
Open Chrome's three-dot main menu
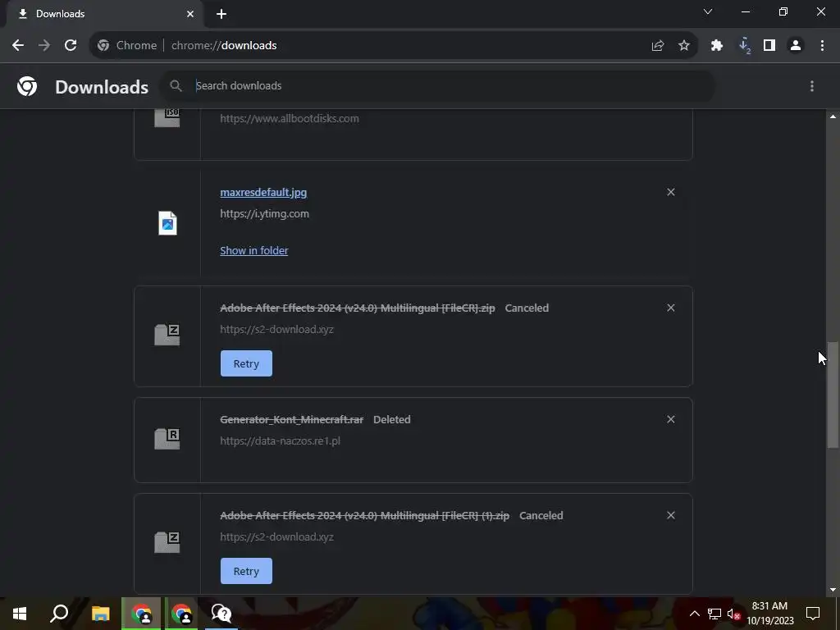tap(822, 46)
